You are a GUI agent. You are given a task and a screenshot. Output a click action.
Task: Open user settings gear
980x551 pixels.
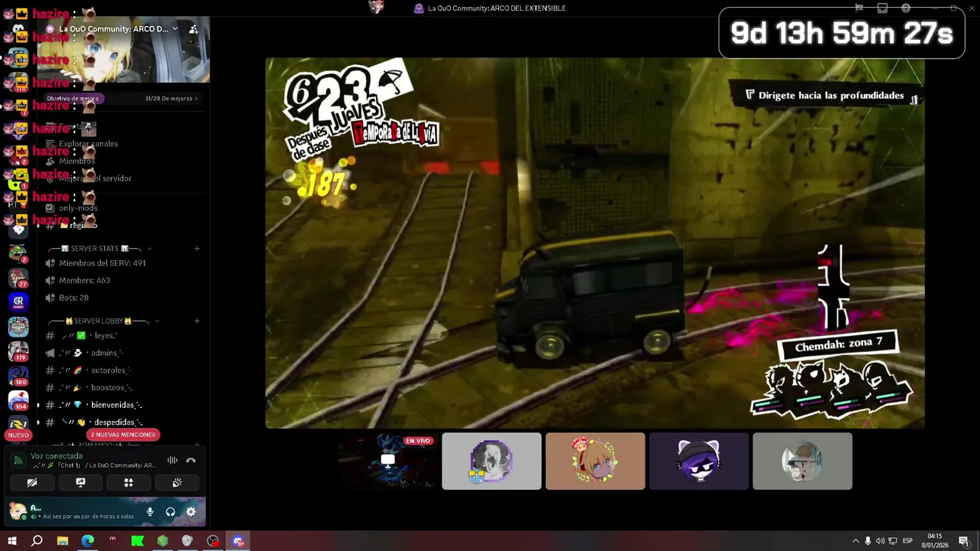click(x=191, y=511)
